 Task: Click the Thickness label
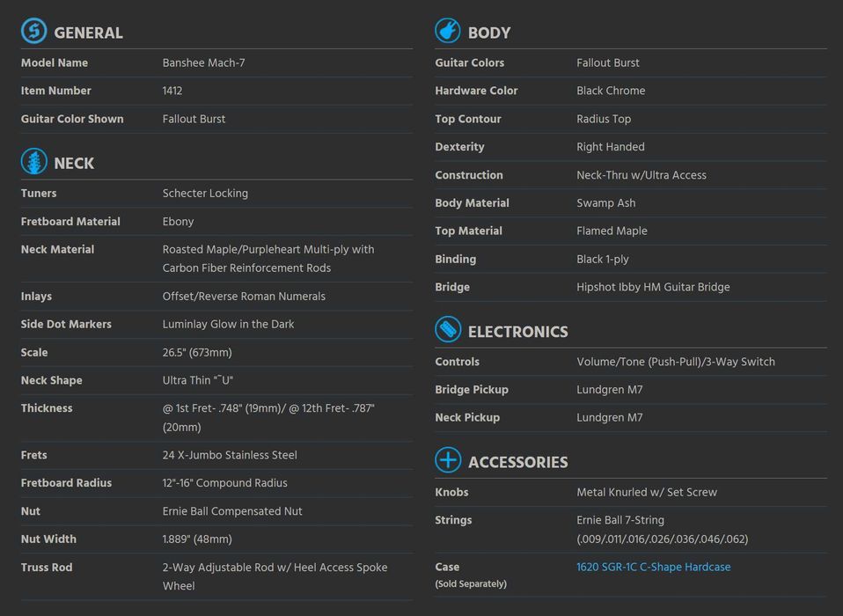coord(47,408)
